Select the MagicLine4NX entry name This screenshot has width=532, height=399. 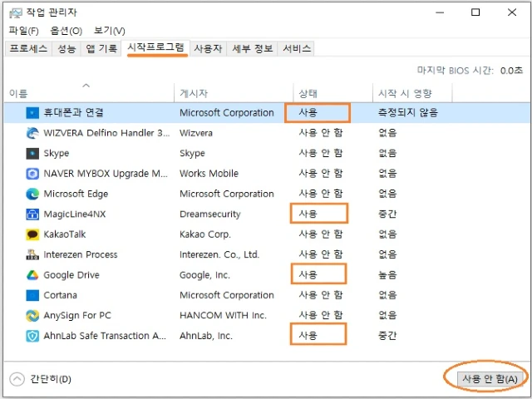pyautogui.click(x=75, y=214)
